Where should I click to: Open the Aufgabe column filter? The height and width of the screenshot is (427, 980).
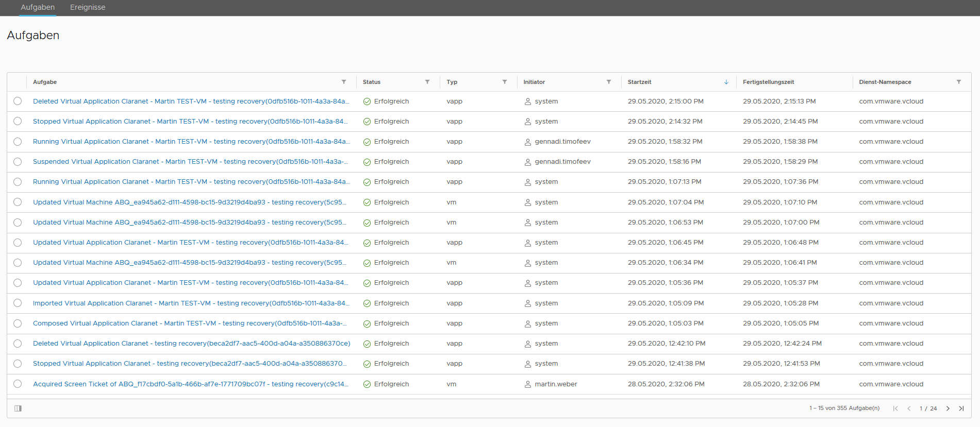(344, 82)
